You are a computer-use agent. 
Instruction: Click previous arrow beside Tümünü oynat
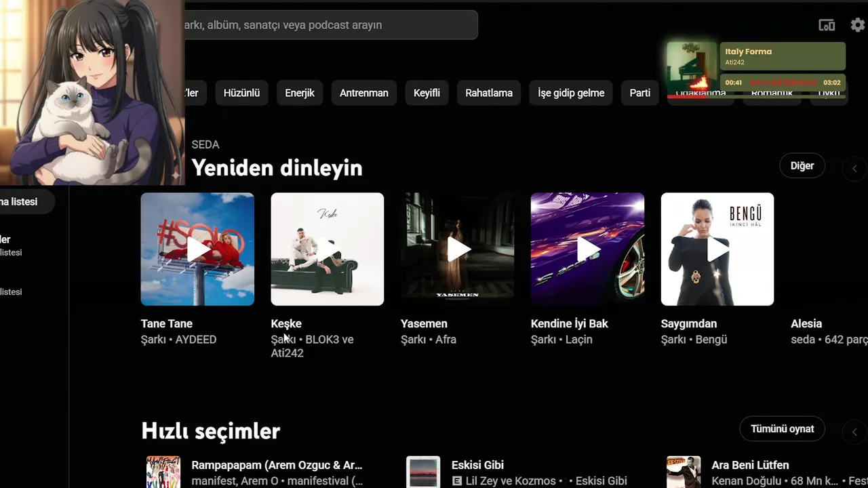click(854, 432)
